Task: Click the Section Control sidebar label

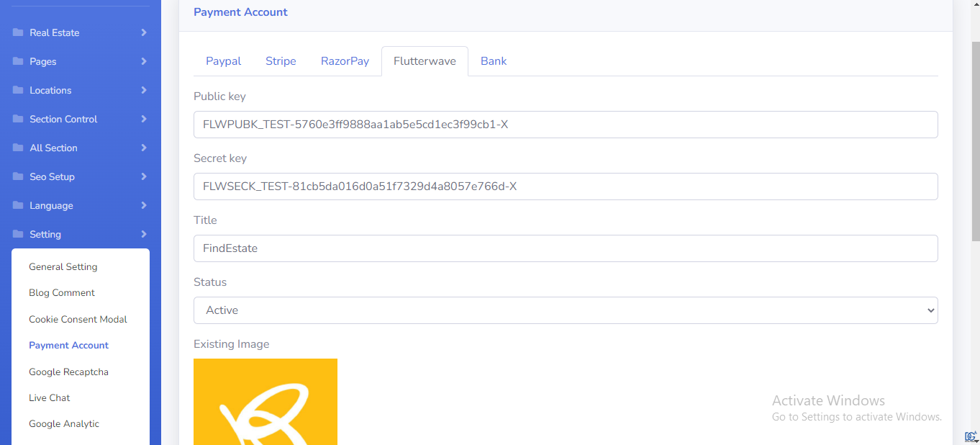Action: tap(63, 119)
